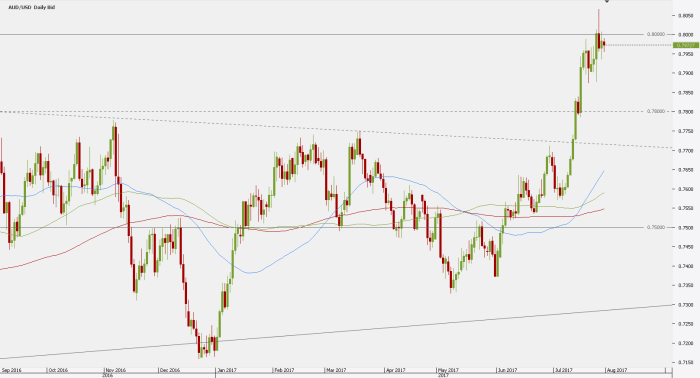Click the 0.78000 dashed line label
Screen dimensions: 700x378
click(656, 111)
